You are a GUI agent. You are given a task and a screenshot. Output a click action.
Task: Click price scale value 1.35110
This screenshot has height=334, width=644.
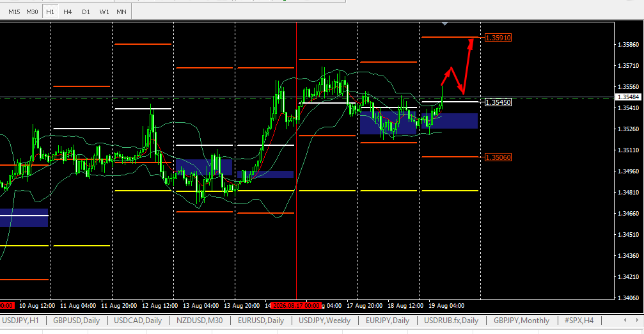[x=629, y=150]
